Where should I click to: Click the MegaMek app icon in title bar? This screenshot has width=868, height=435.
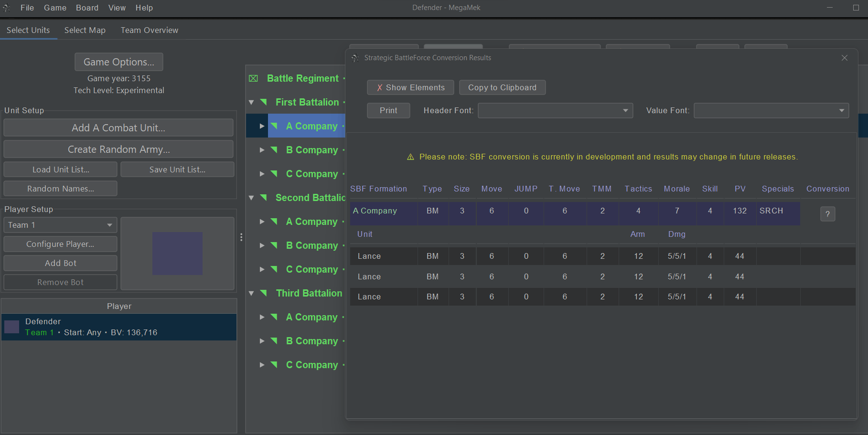point(6,8)
